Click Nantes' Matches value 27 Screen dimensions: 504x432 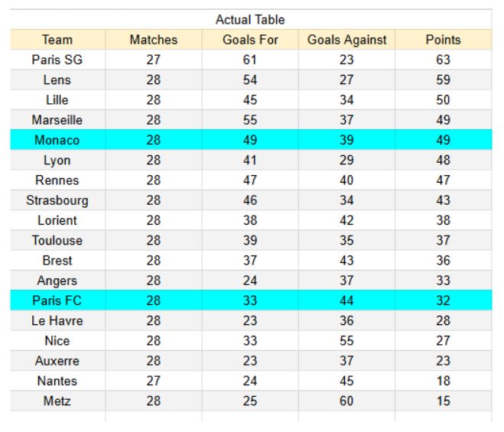point(153,381)
